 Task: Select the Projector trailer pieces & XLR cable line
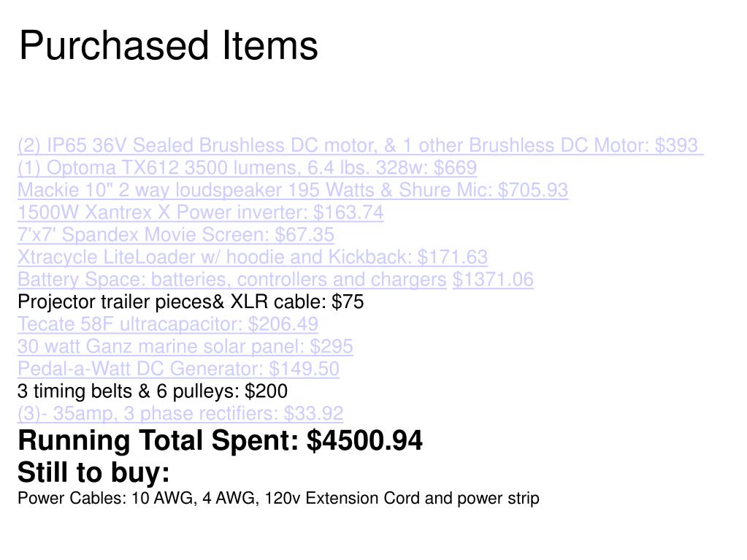pos(191,302)
